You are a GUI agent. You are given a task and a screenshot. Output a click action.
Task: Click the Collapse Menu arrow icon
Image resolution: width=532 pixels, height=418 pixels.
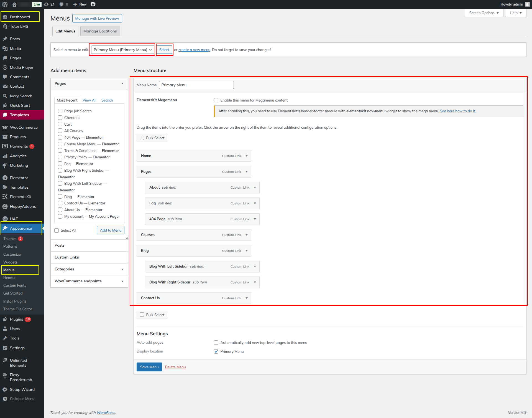click(x=5, y=399)
